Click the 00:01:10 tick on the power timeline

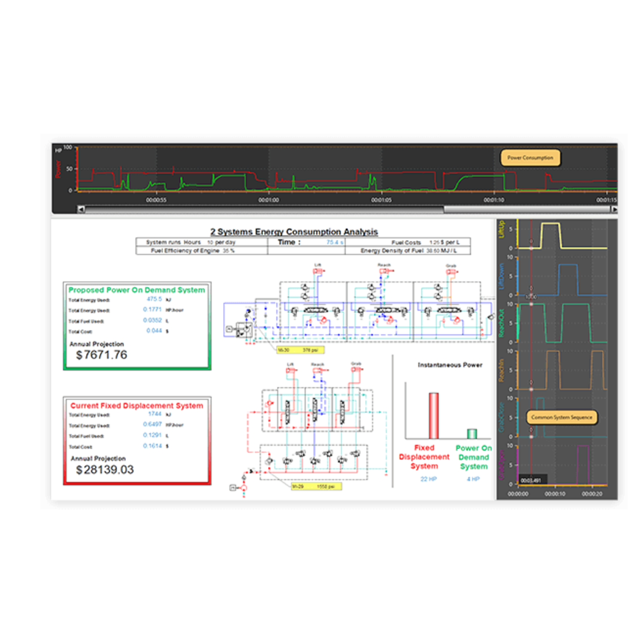click(x=494, y=200)
